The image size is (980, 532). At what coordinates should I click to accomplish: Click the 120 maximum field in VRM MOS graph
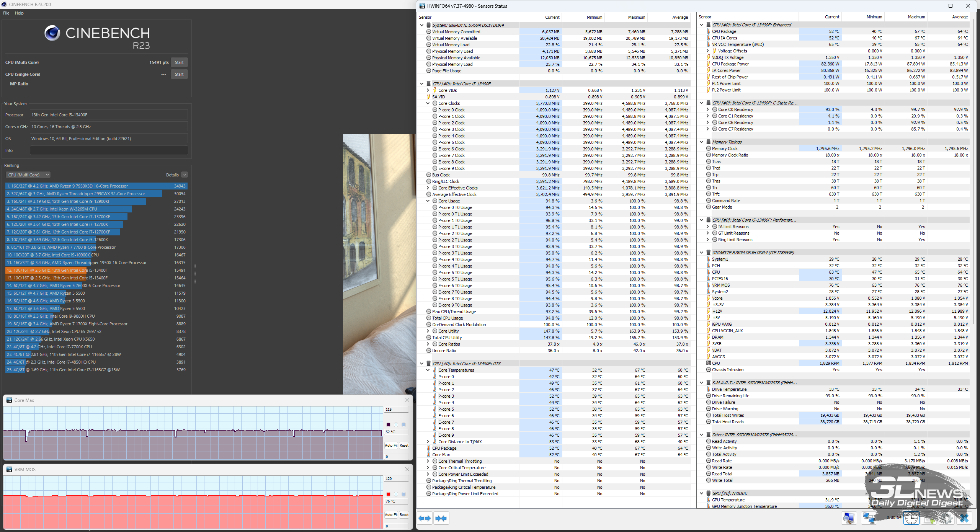coord(397,479)
